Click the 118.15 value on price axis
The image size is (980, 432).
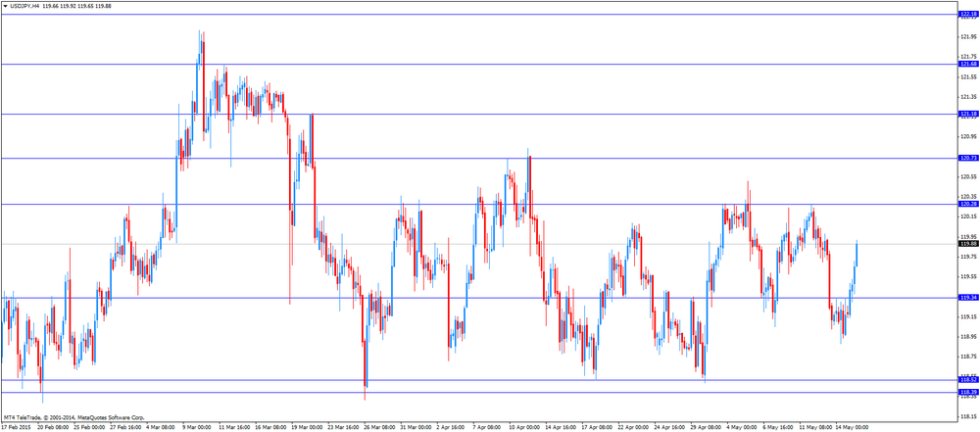pyautogui.click(x=969, y=416)
